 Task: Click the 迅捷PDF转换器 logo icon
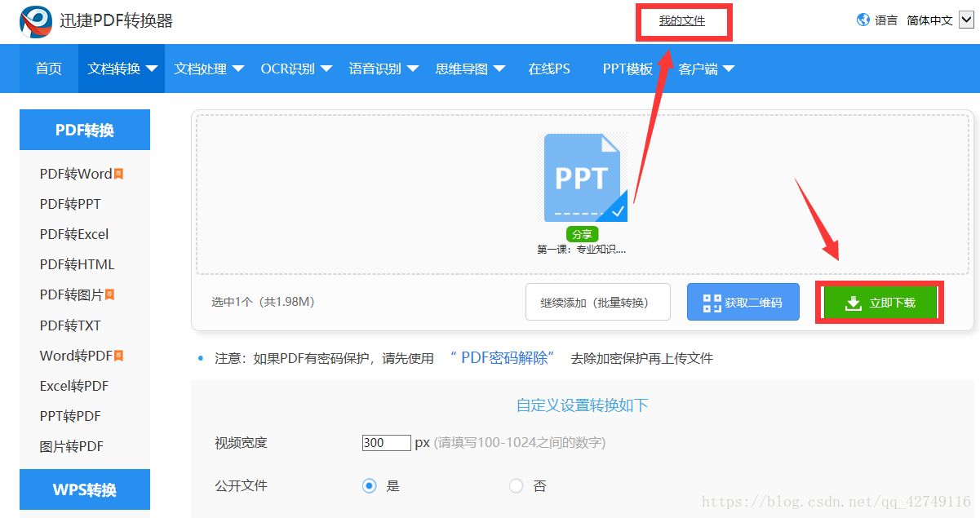(36, 21)
